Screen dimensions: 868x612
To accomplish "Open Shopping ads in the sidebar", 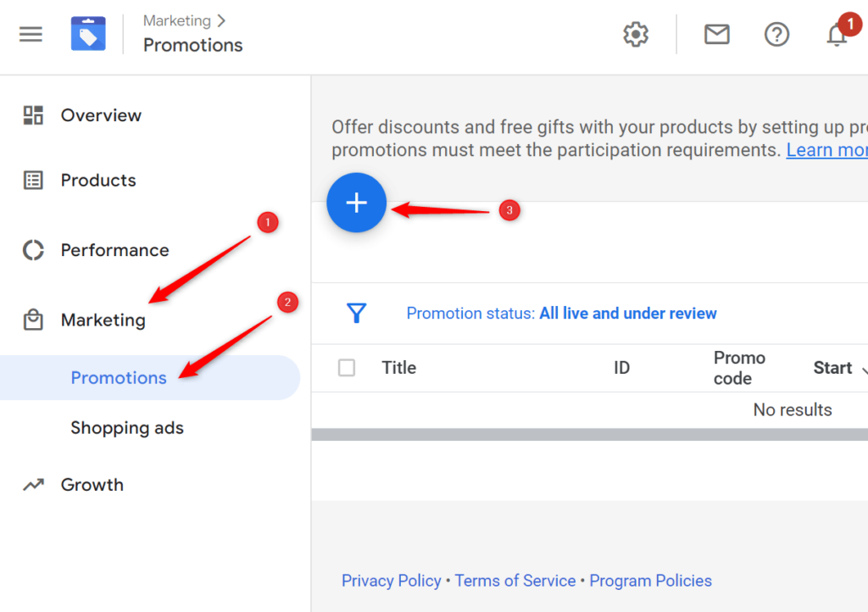I will pos(127,428).
